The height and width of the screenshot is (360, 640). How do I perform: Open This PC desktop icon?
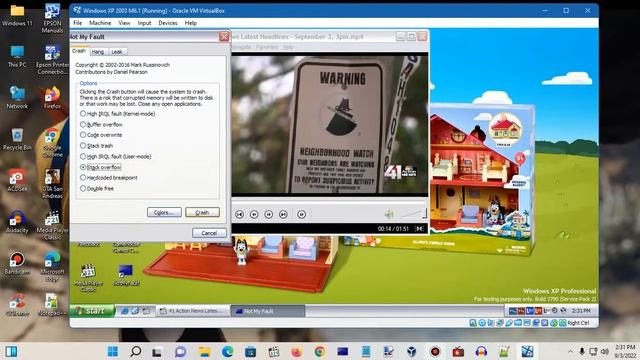[17, 57]
